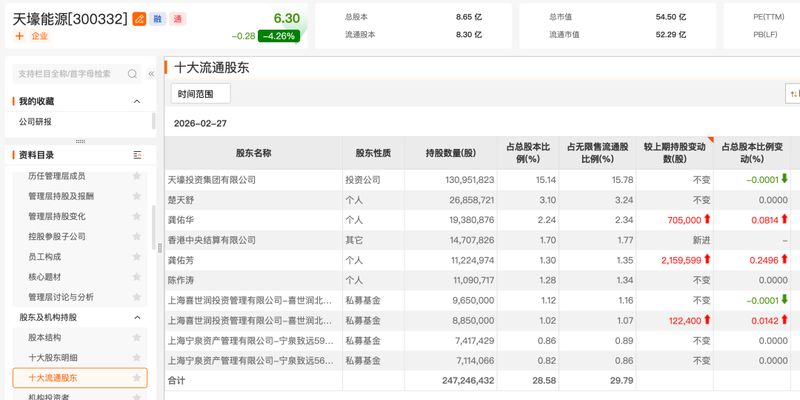Click the list view icon beside 资料目录

coord(137,155)
